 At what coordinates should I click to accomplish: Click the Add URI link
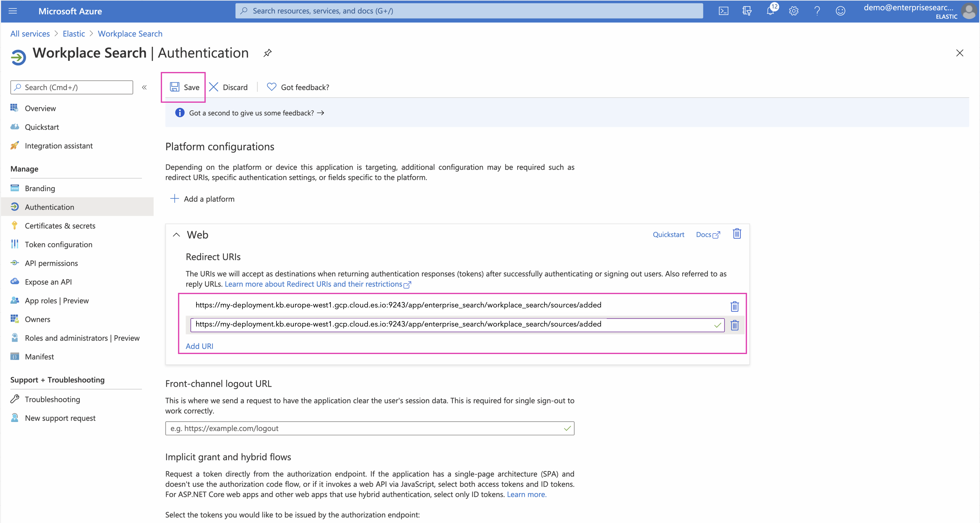(x=199, y=346)
